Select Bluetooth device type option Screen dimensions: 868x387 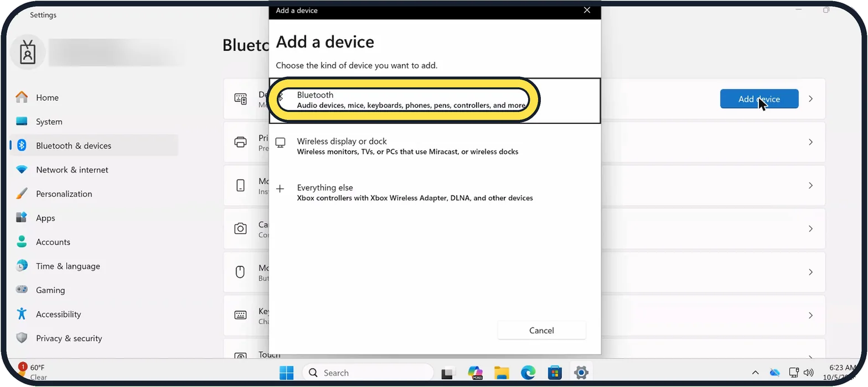435,100
